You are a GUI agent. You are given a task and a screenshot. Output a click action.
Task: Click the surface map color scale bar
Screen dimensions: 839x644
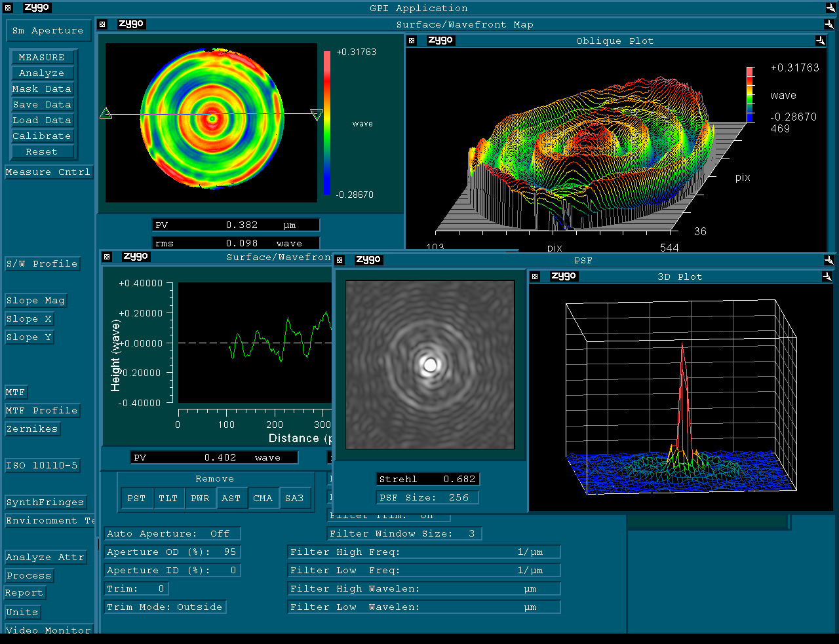[326, 123]
